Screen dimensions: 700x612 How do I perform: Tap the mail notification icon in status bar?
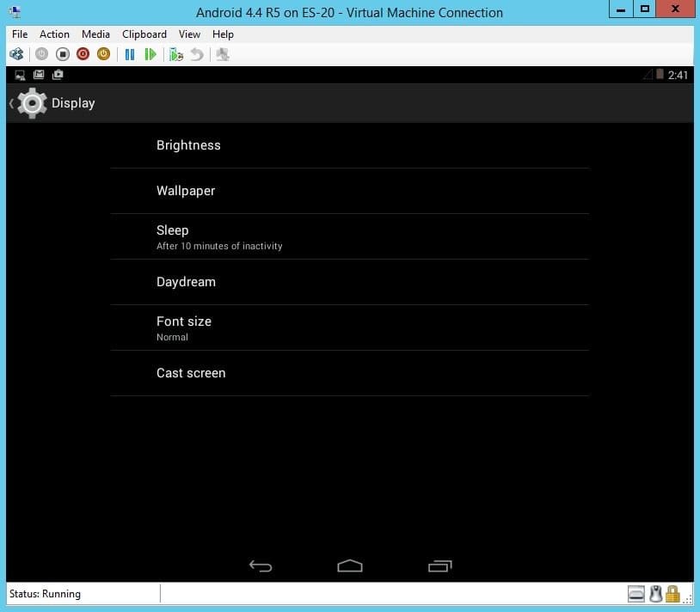tap(39, 75)
